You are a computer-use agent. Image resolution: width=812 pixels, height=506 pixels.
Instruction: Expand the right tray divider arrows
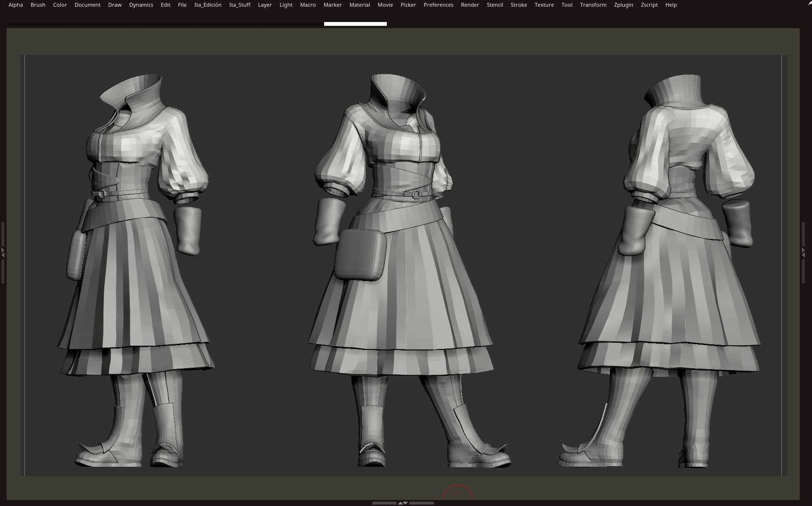[803, 252]
